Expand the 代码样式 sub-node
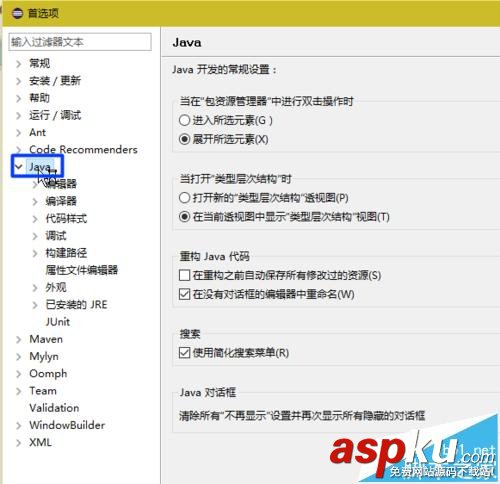 click(35, 219)
